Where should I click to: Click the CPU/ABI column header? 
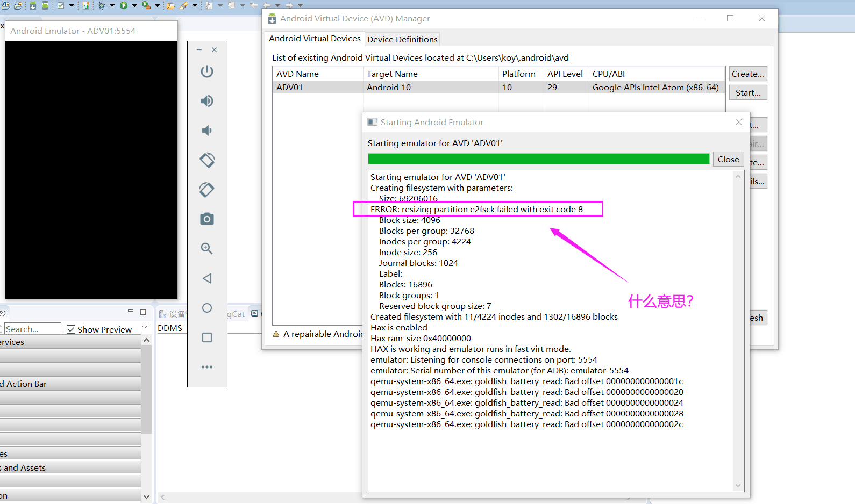657,74
